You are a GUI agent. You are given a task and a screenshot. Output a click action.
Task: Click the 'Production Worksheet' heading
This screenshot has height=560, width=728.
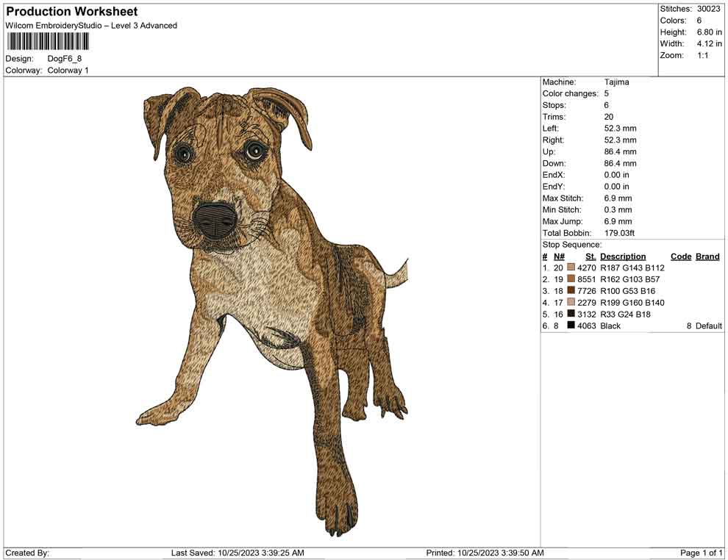pos(72,12)
